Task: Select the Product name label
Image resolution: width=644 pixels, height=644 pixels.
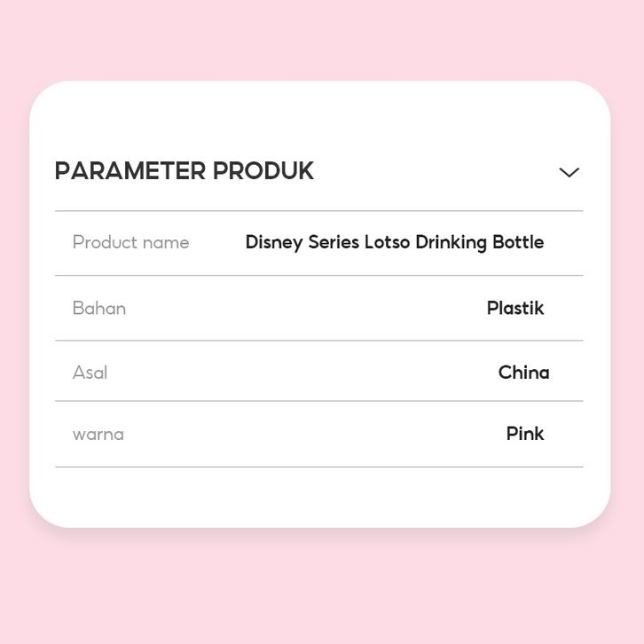Action: (x=130, y=242)
